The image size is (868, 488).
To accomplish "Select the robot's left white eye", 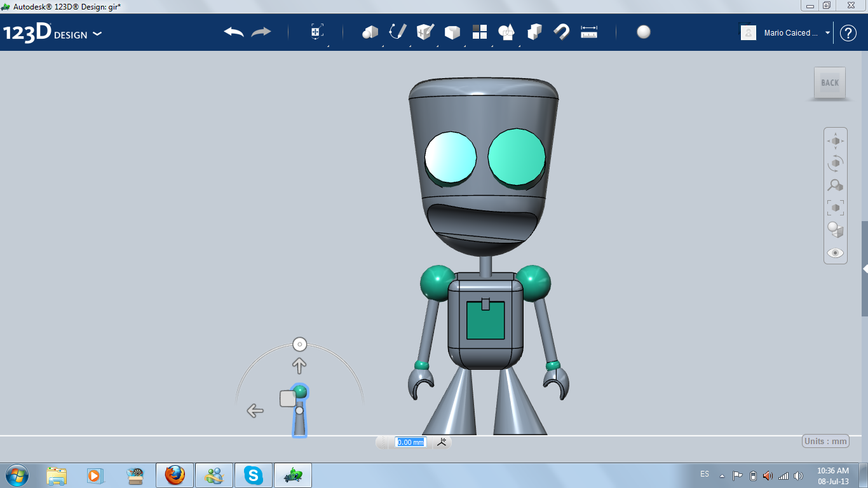I will click(x=450, y=158).
